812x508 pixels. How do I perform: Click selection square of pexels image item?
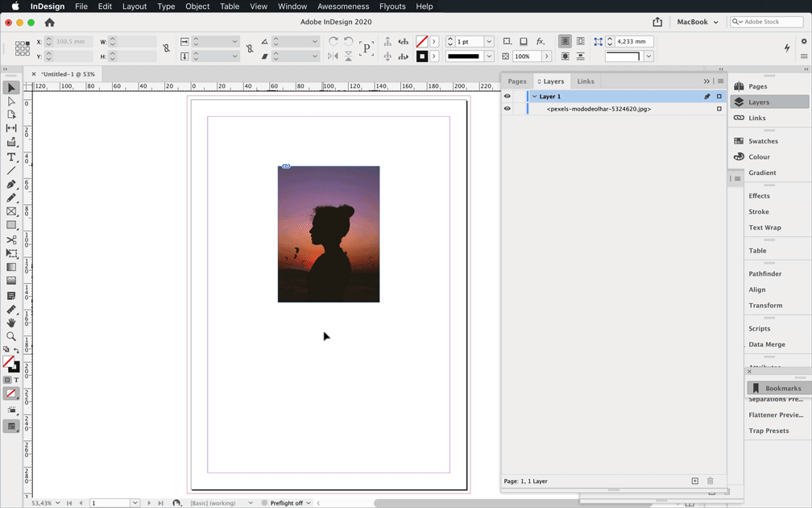[x=719, y=109]
